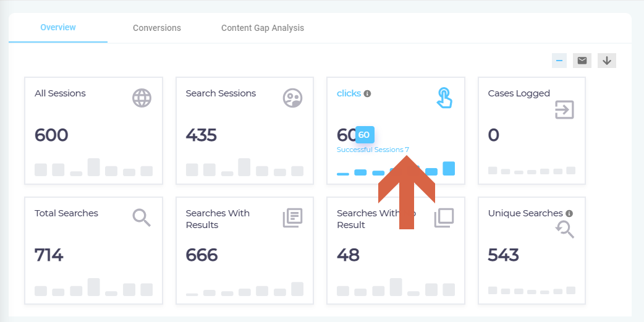Click the magnifier icon on Total Searches
The width and height of the screenshot is (644, 322).
[x=142, y=218]
